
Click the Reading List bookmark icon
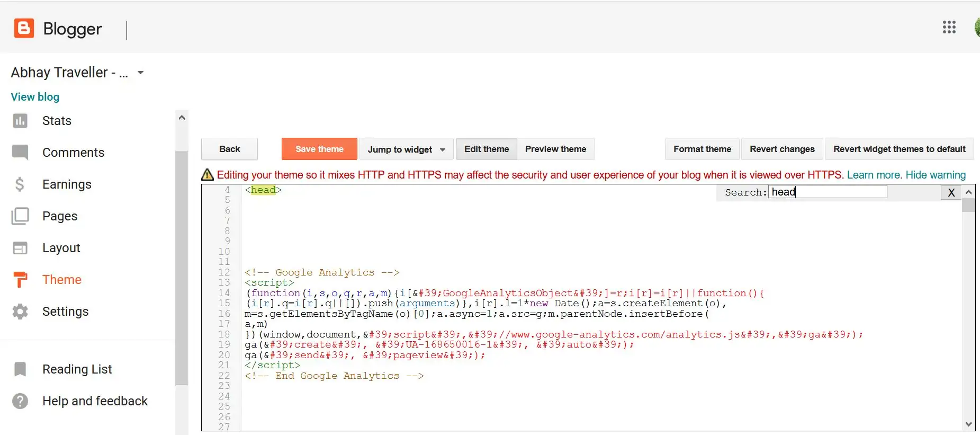(20, 369)
